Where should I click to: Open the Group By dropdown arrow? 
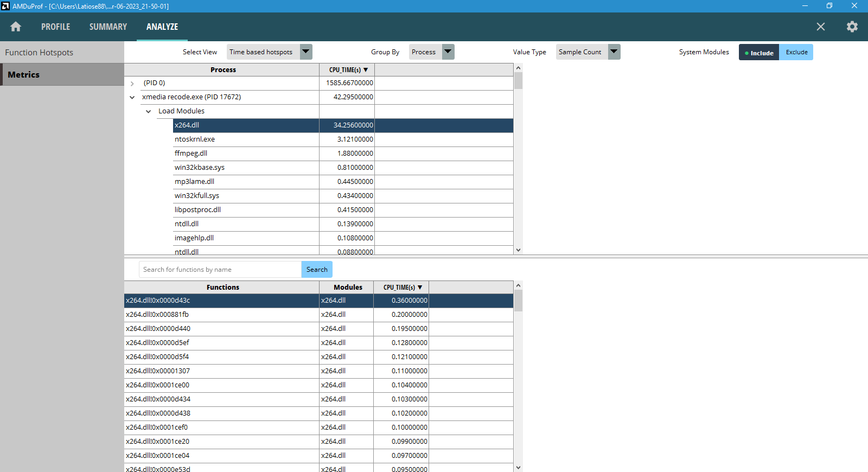[x=448, y=52]
